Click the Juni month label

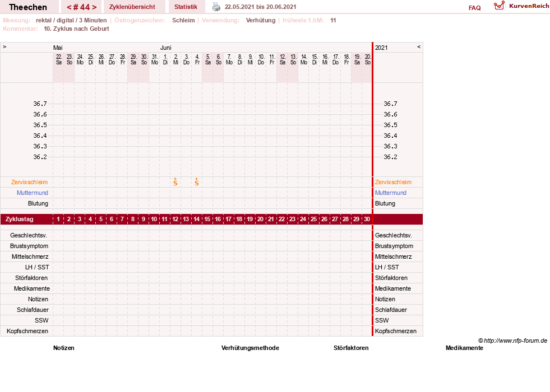coord(165,48)
